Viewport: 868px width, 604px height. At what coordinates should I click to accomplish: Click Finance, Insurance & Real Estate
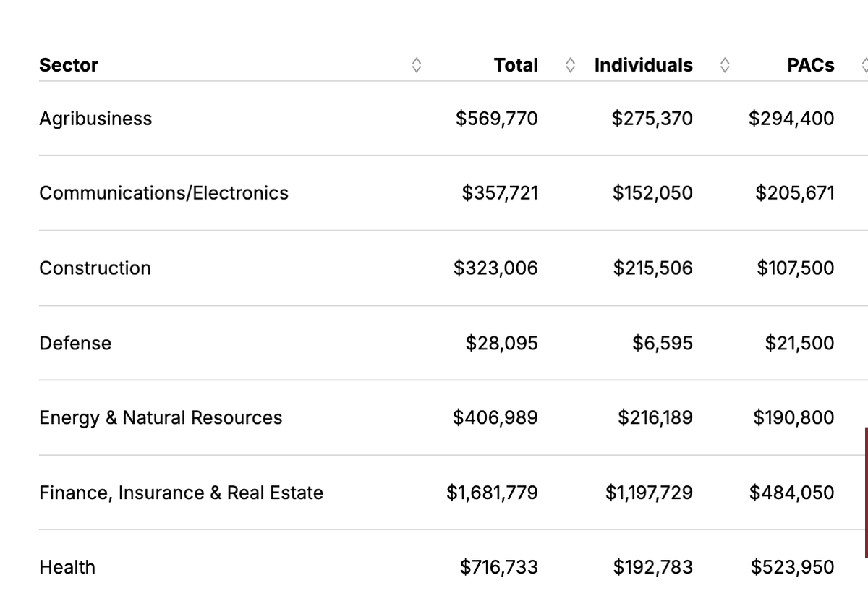[x=181, y=493]
